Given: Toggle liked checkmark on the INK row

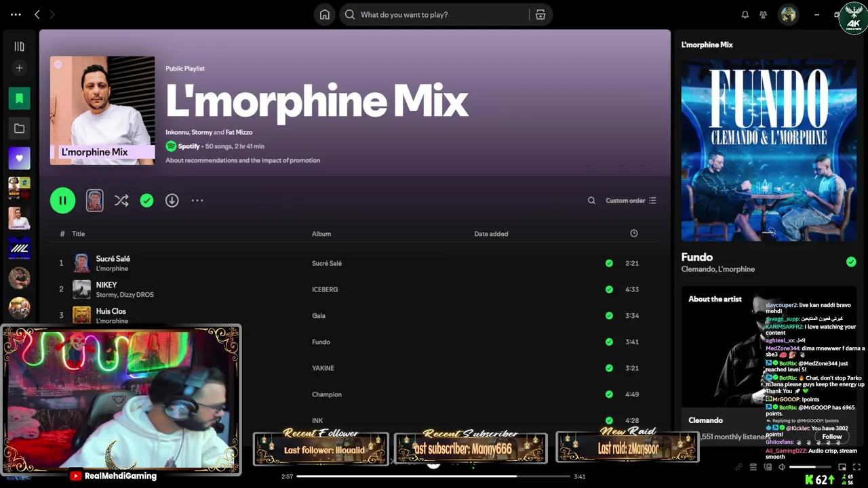Looking at the screenshot, I should [x=609, y=421].
